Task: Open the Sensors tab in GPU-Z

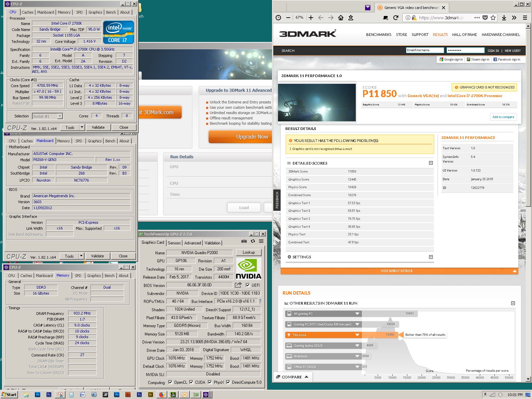Action: pyautogui.click(x=174, y=243)
